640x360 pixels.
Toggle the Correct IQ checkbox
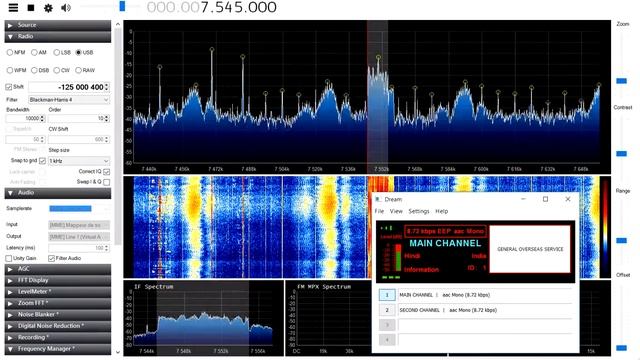pos(107,172)
